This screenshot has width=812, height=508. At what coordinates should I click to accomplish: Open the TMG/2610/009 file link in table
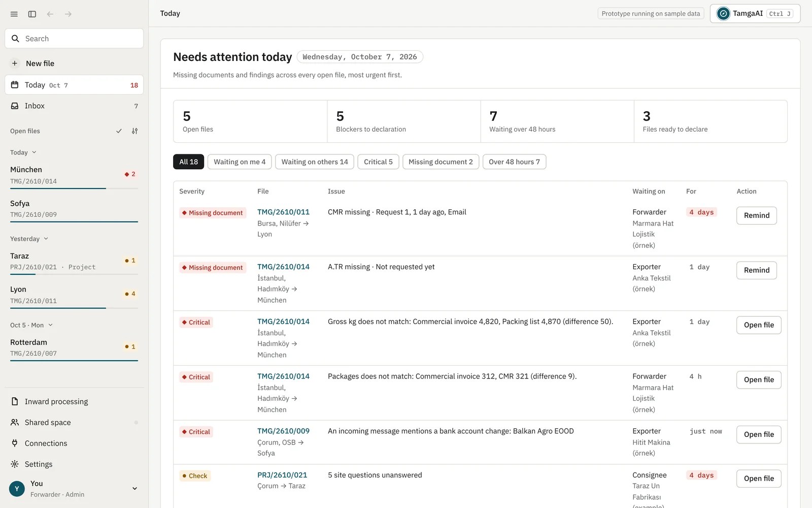tap(283, 431)
